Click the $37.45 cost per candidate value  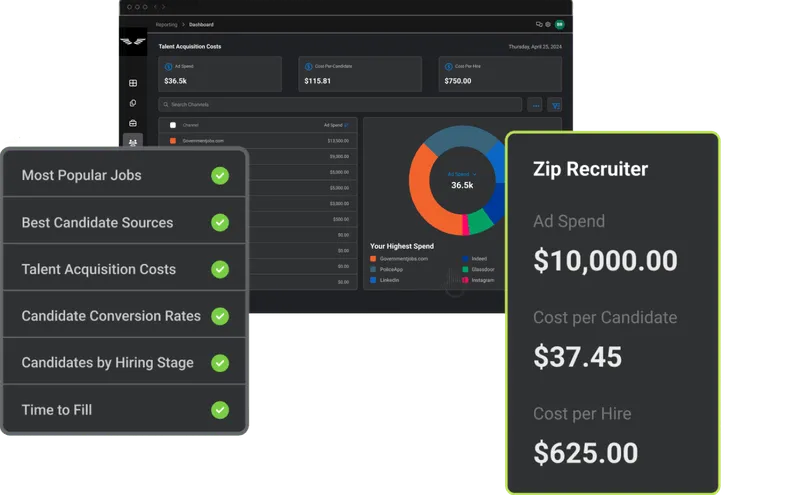578,357
